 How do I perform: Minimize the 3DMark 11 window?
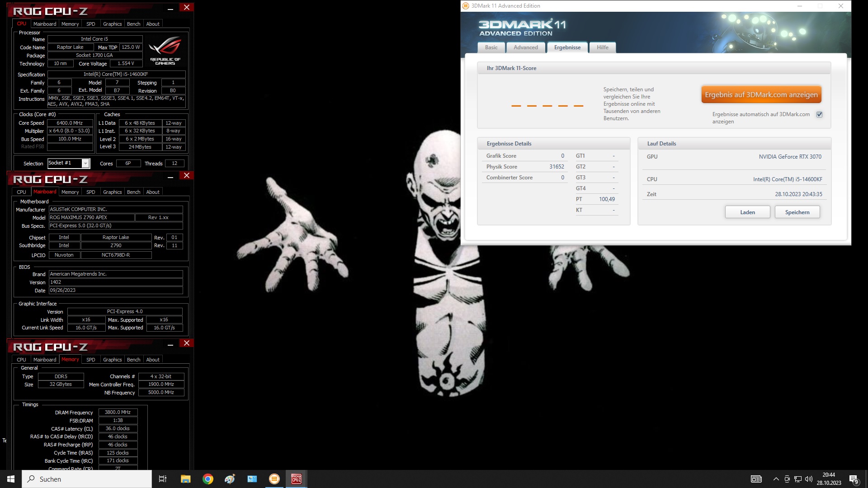click(x=800, y=6)
